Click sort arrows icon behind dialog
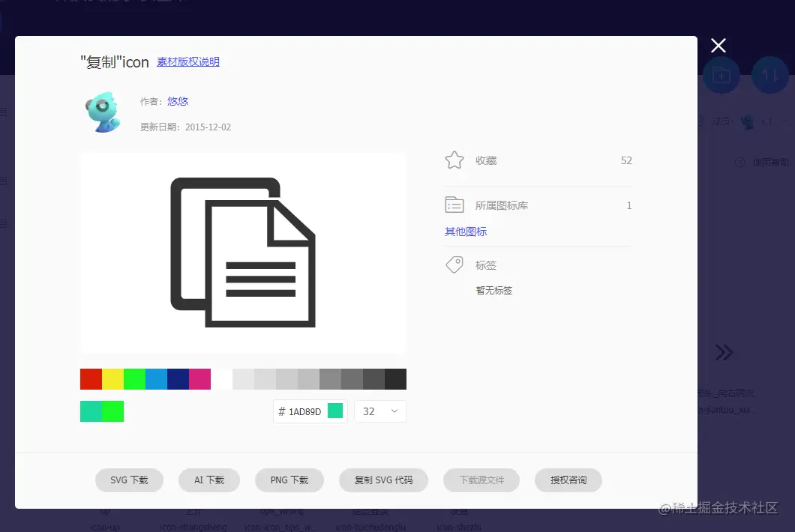Viewport: 795px width, 532px height. click(x=769, y=76)
